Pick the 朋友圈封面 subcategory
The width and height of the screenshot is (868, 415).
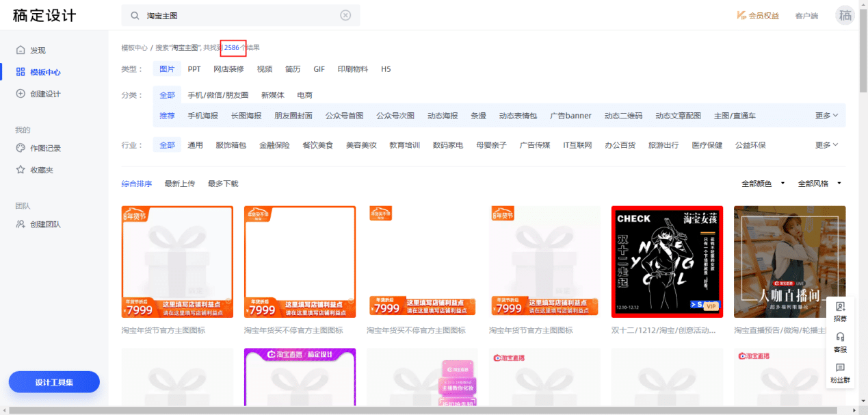[293, 116]
